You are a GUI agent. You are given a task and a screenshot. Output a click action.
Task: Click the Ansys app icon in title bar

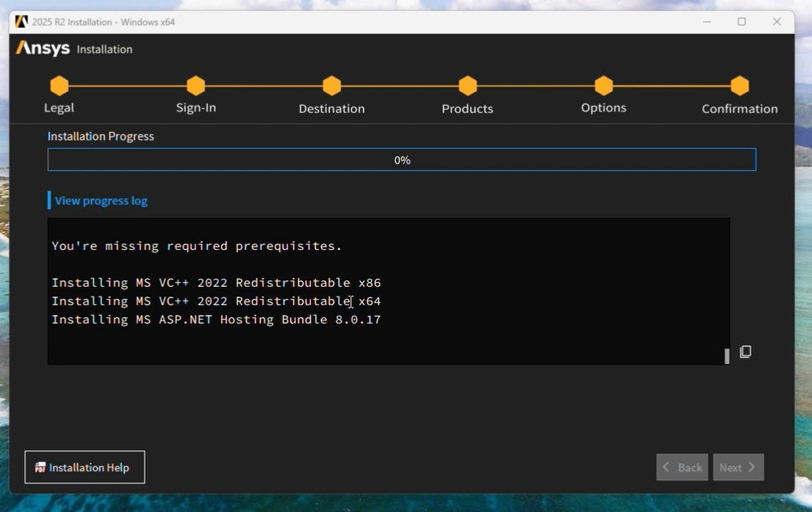[22, 22]
